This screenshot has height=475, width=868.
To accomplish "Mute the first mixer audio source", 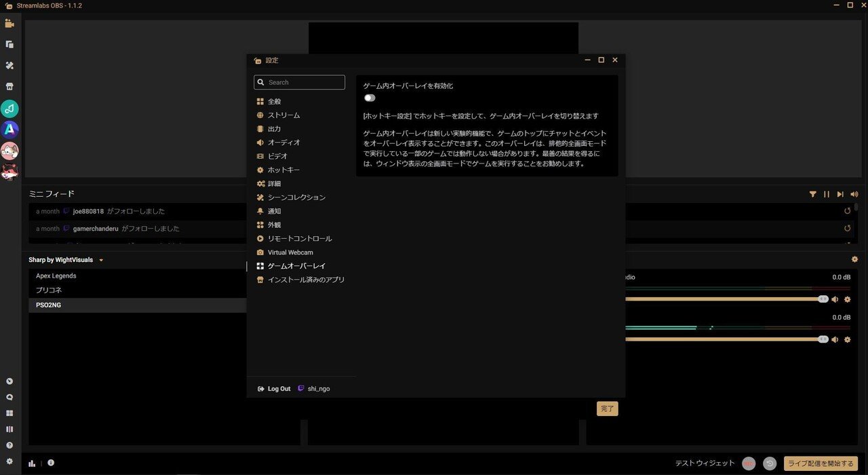I will pos(835,299).
